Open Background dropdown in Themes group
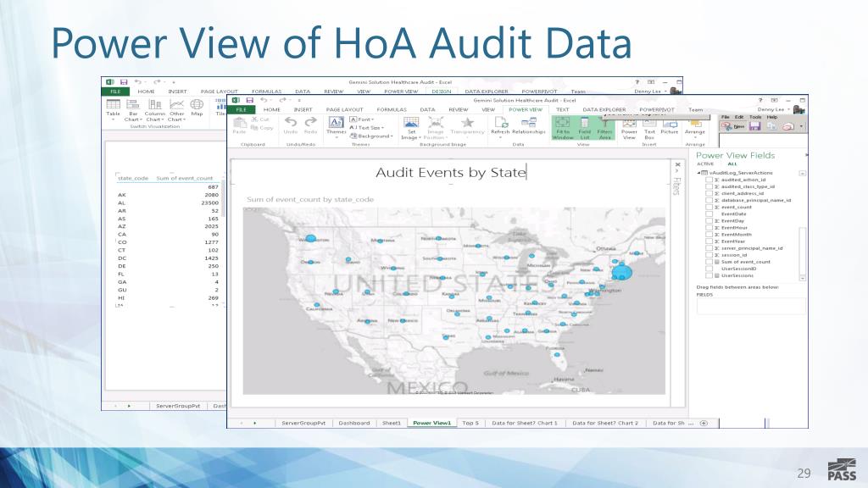Screen dimensions: 868x488 [x=371, y=136]
